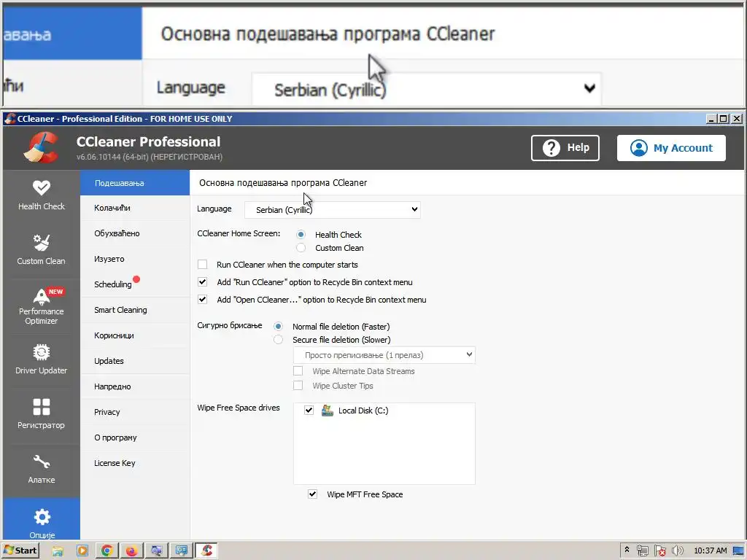Click the Local Disk (C:) drive icon

pyautogui.click(x=328, y=411)
